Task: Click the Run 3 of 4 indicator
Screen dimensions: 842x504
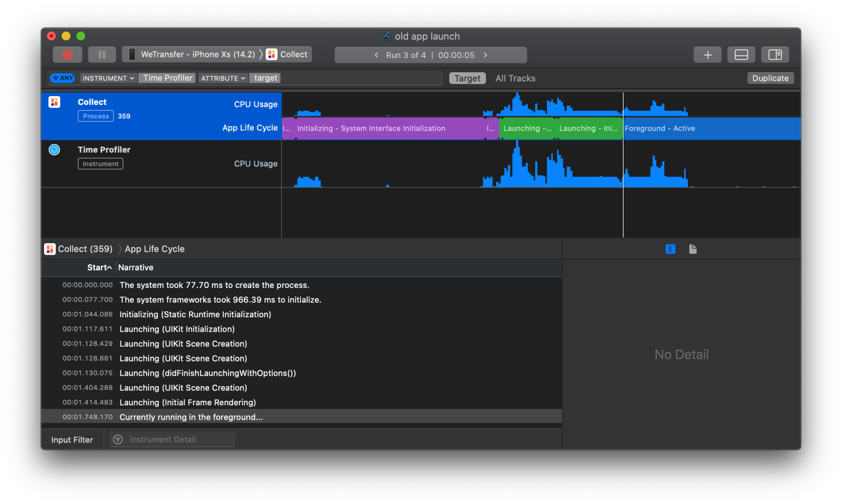Action: (406, 55)
